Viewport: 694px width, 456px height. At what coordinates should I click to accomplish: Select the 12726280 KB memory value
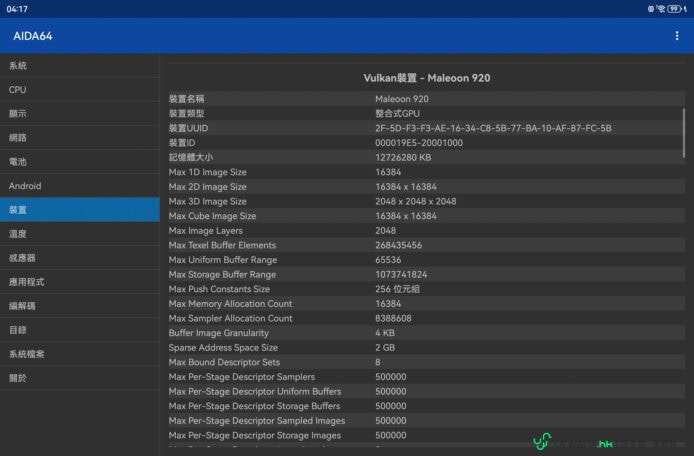403,157
